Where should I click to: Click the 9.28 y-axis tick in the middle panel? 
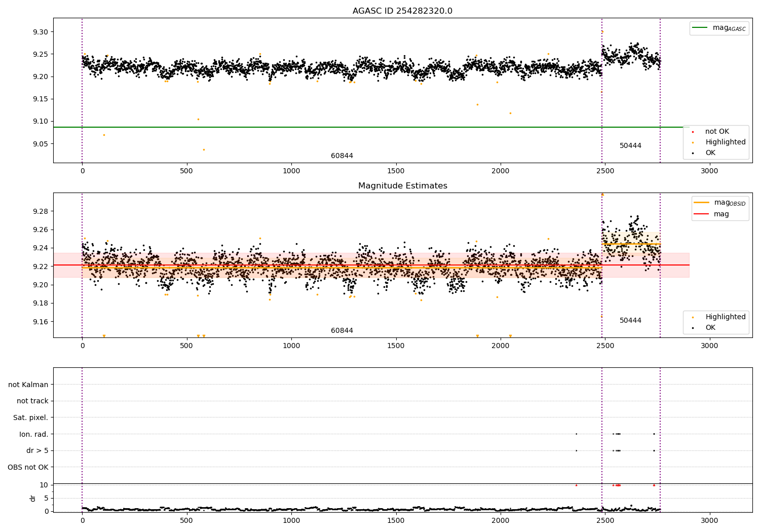pyautogui.click(x=40, y=211)
